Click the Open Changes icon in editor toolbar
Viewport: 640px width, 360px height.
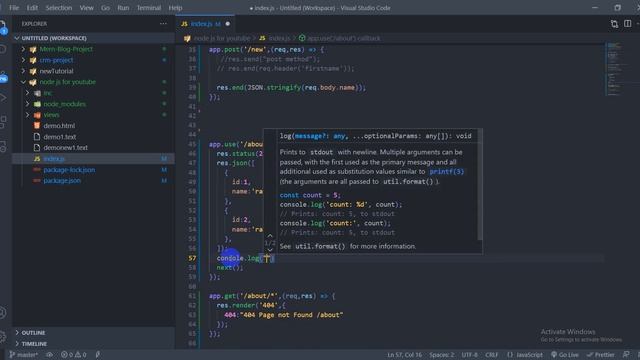[614, 24]
